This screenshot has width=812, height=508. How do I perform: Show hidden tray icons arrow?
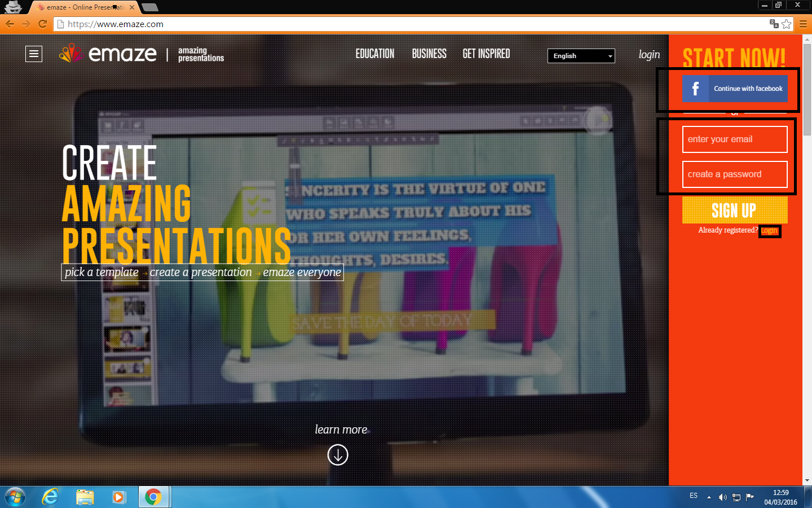(x=709, y=497)
